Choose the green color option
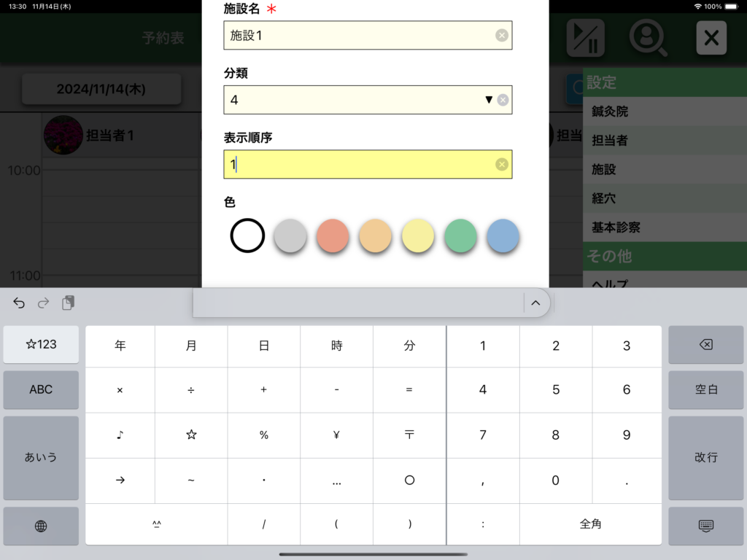 pos(460,236)
